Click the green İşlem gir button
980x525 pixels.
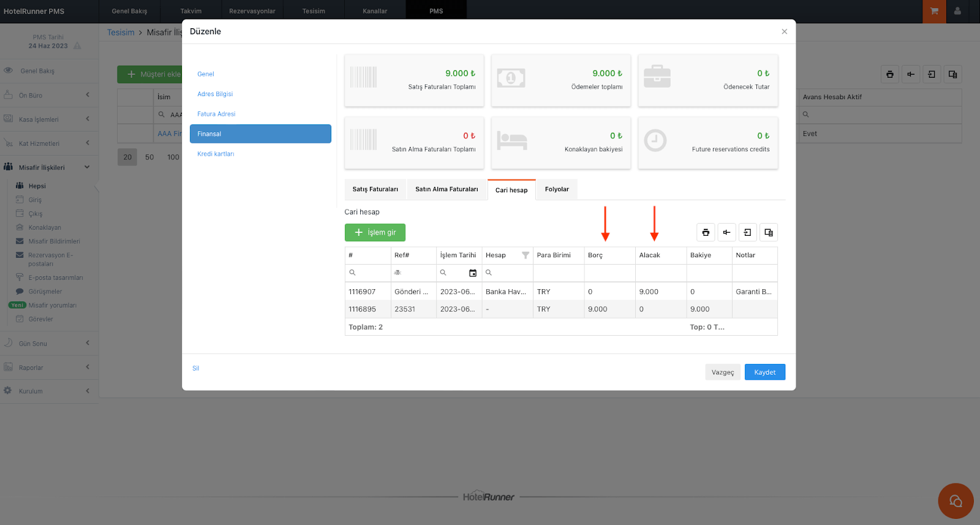pyautogui.click(x=375, y=233)
